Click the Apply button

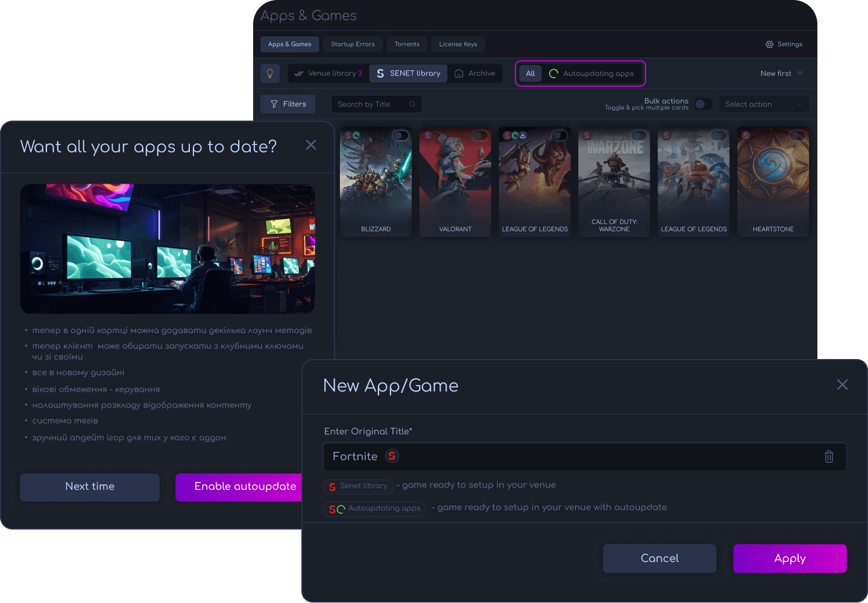click(790, 558)
